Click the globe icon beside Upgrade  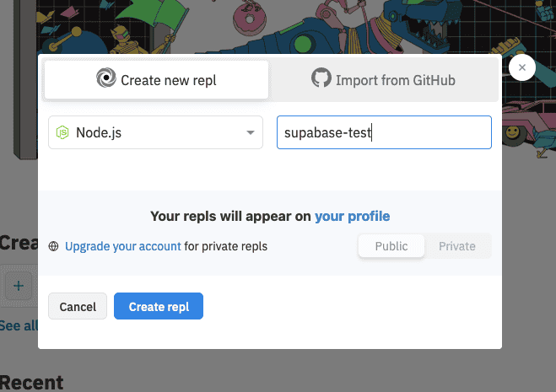pyautogui.click(x=54, y=247)
